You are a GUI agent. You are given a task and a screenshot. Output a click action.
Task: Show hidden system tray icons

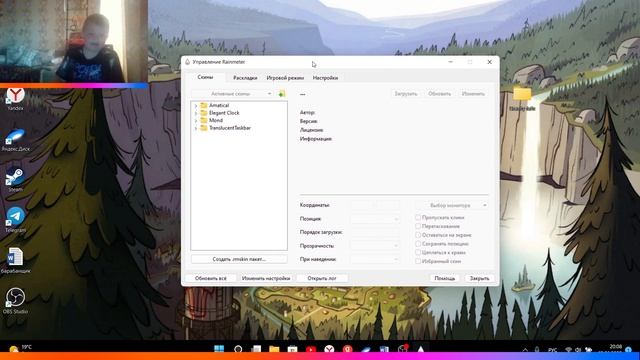pyautogui.click(x=525, y=350)
